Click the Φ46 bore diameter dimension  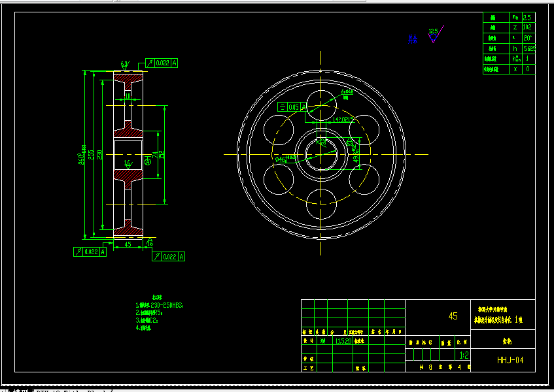tap(285, 159)
